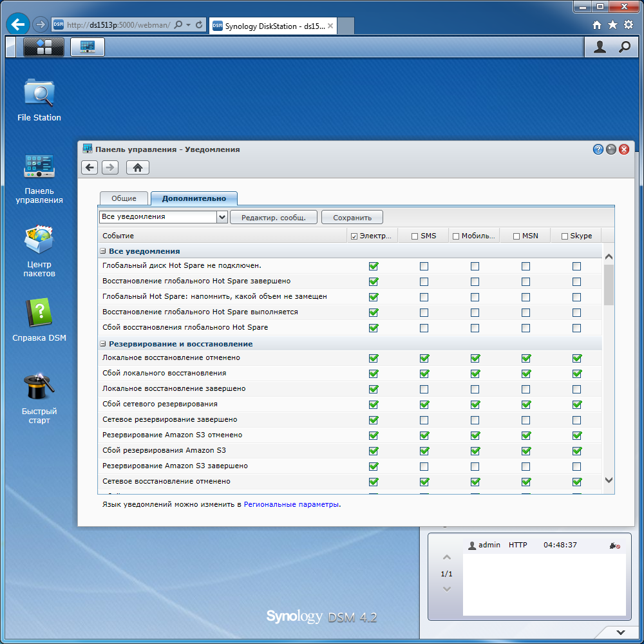Close the Synology DiskStation browser tab
This screenshot has width=644, height=644.
[x=330, y=26]
